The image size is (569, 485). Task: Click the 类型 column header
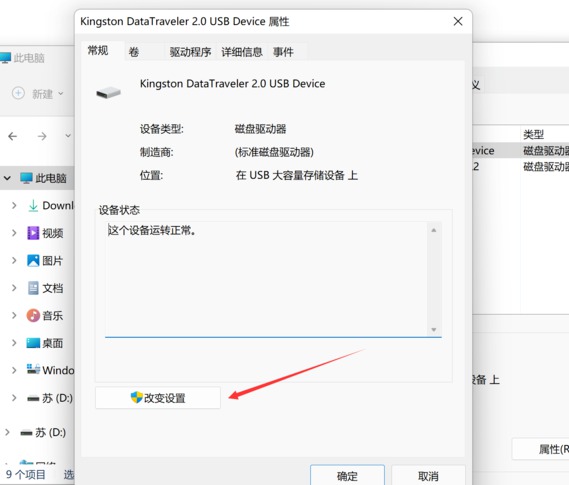[x=533, y=135]
